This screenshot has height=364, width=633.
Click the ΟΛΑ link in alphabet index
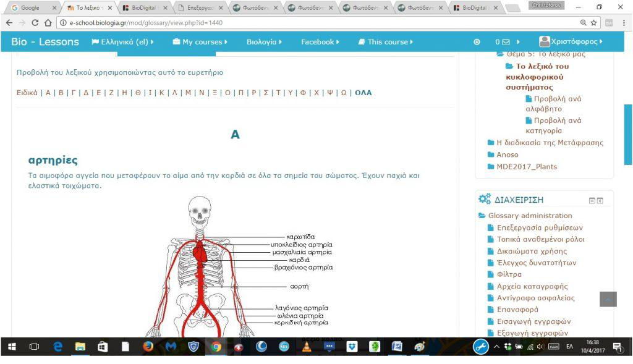(363, 93)
